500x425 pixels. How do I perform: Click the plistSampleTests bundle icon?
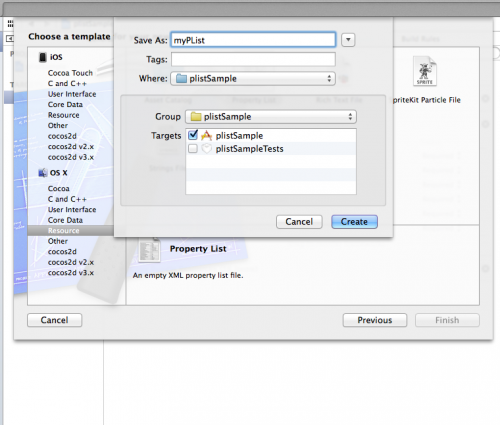pos(206,149)
